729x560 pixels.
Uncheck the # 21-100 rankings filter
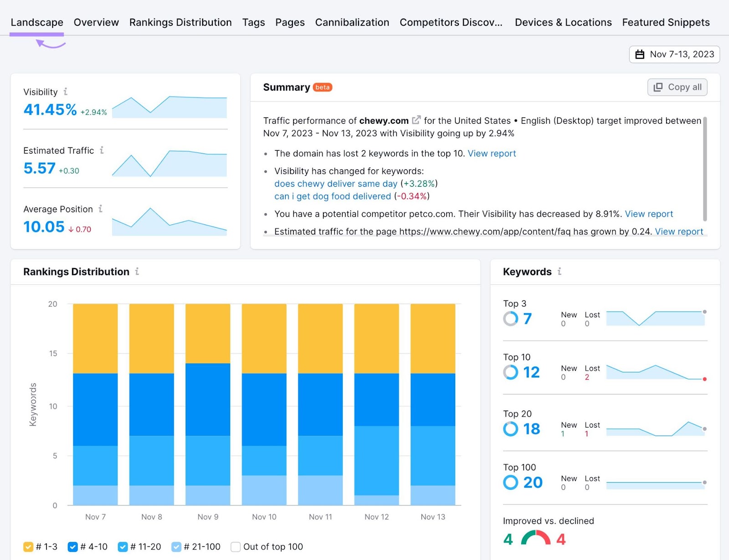(176, 546)
